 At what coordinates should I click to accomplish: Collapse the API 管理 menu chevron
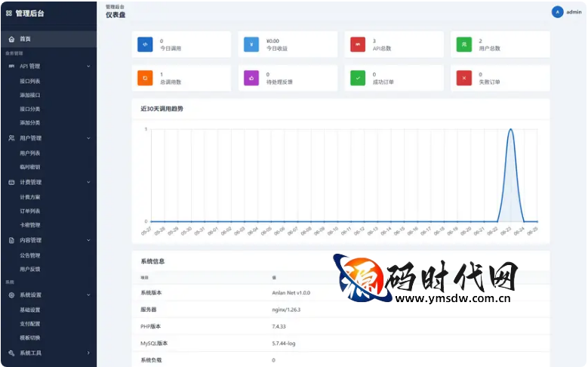tap(88, 66)
